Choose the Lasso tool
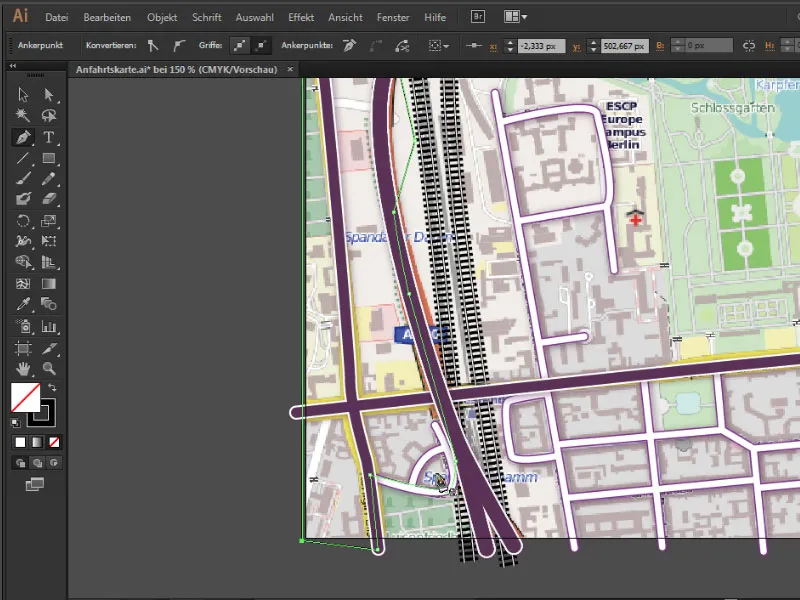The height and width of the screenshot is (600, 800). point(48,115)
